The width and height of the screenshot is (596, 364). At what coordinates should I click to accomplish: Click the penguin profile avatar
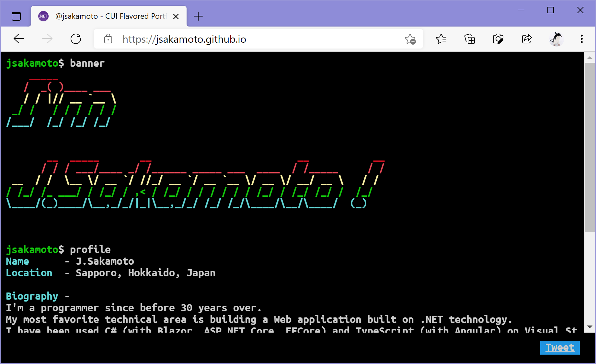556,39
